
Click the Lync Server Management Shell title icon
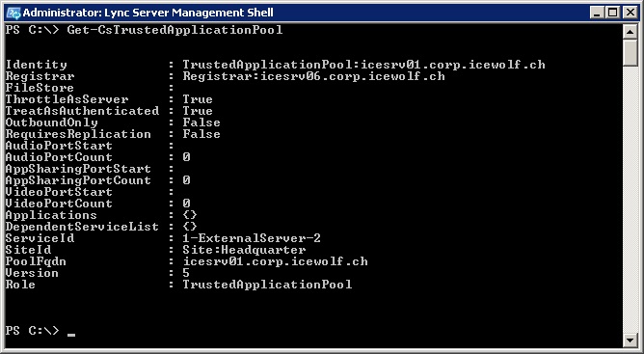13,13
